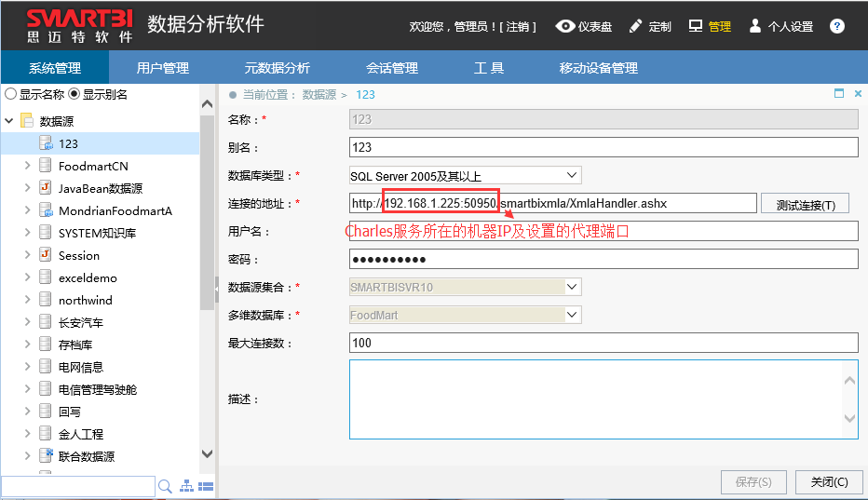Open the help question mark icon
868x500 pixels.
[x=837, y=26]
